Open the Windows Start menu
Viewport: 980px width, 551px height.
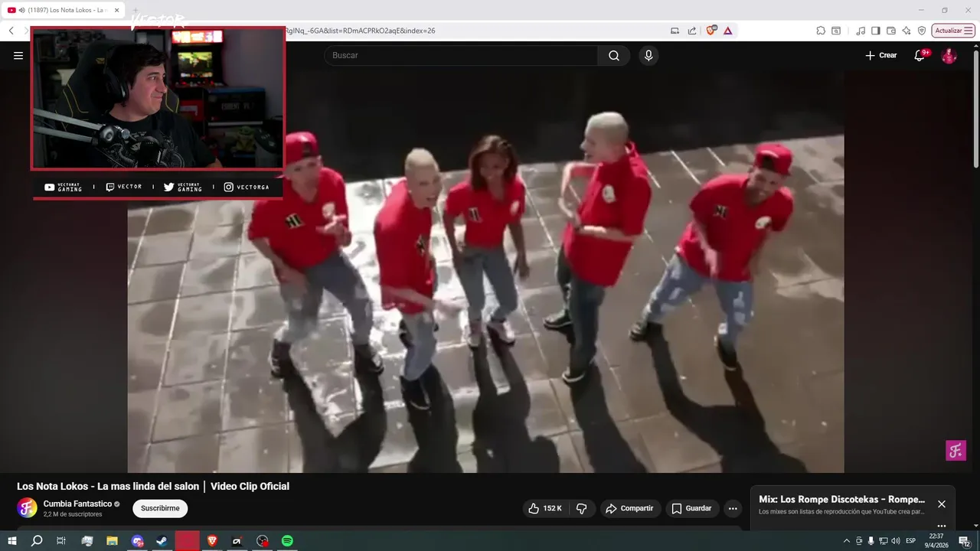click(11, 541)
